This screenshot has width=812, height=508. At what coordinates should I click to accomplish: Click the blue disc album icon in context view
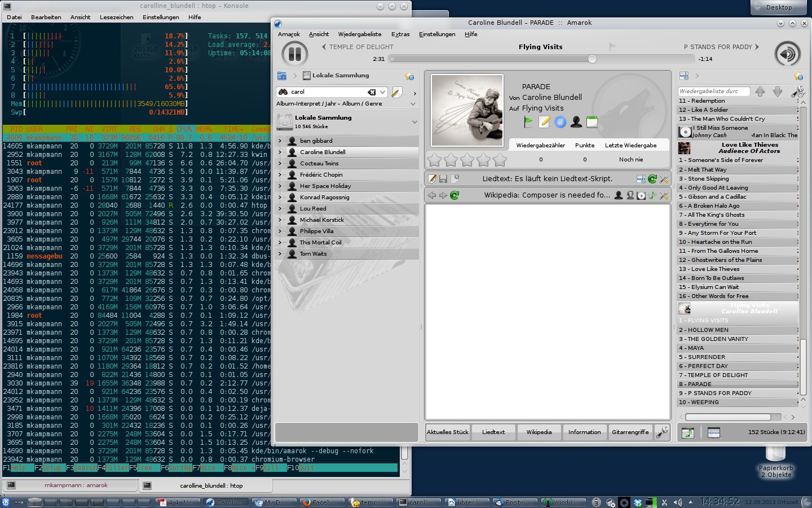point(560,121)
